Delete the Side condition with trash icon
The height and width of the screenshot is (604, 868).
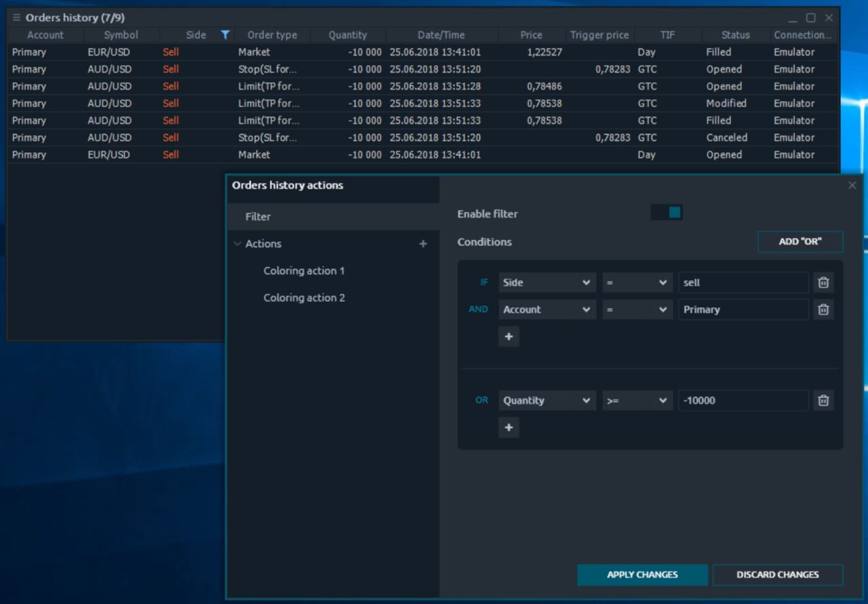click(823, 283)
